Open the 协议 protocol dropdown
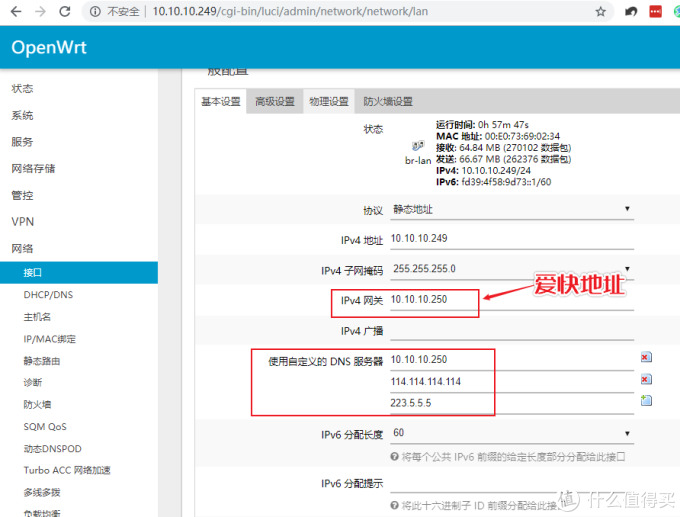680x517 pixels. click(512, 209)
